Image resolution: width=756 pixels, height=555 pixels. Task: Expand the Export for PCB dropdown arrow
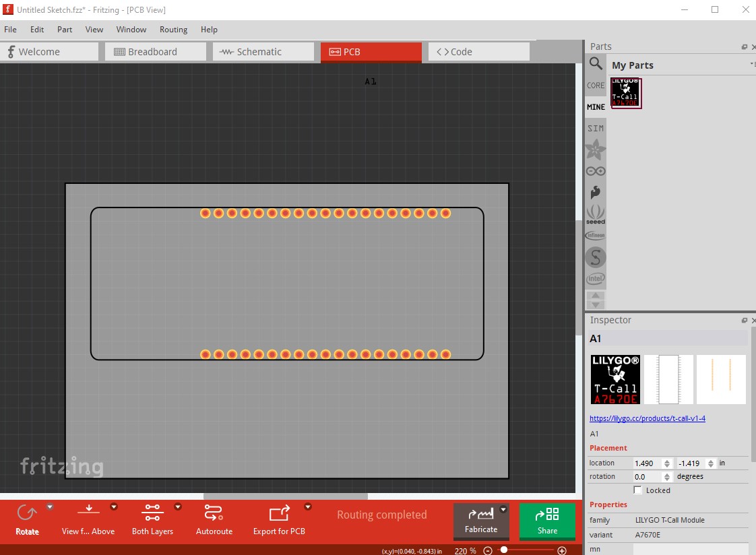pos(308,507)
